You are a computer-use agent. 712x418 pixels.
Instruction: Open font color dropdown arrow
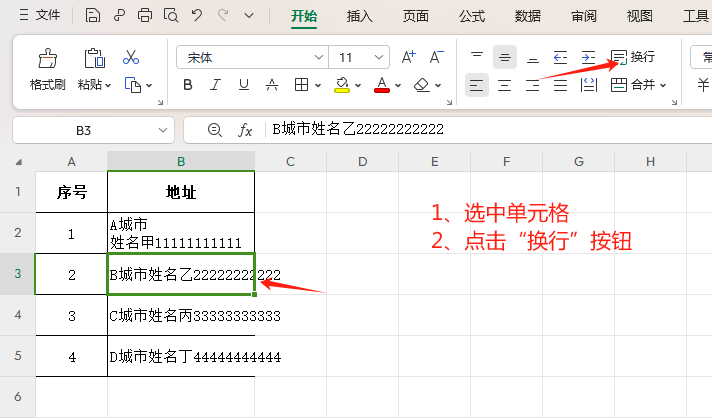[398, 85]
